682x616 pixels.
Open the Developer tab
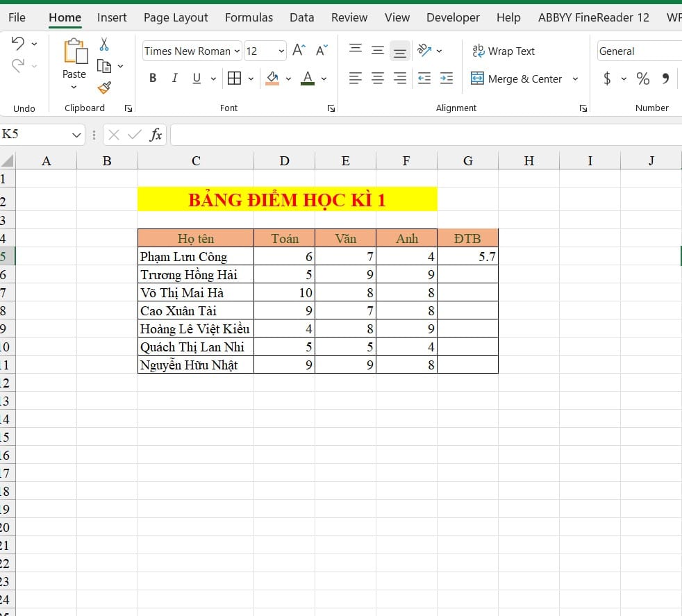[453, 17]
